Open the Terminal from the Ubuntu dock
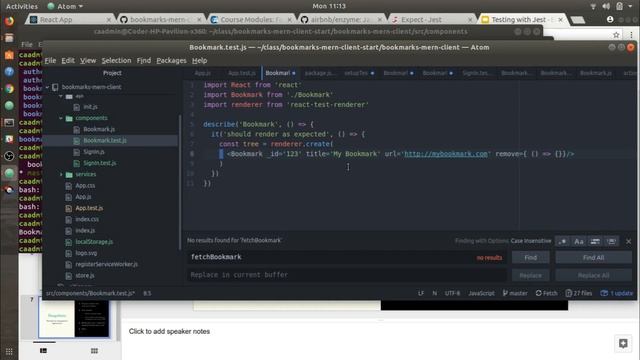Viewport: 640px width, 360px height. tap(9, 122)
